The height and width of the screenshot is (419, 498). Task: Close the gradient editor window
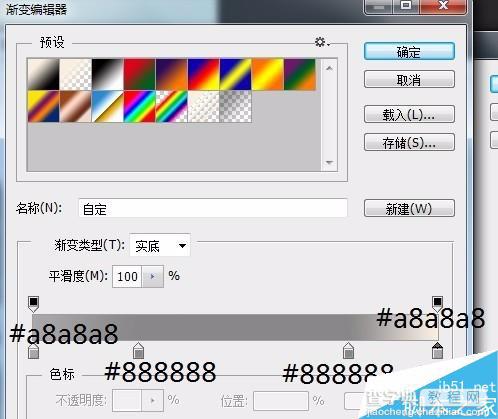(x=443, y=5)
